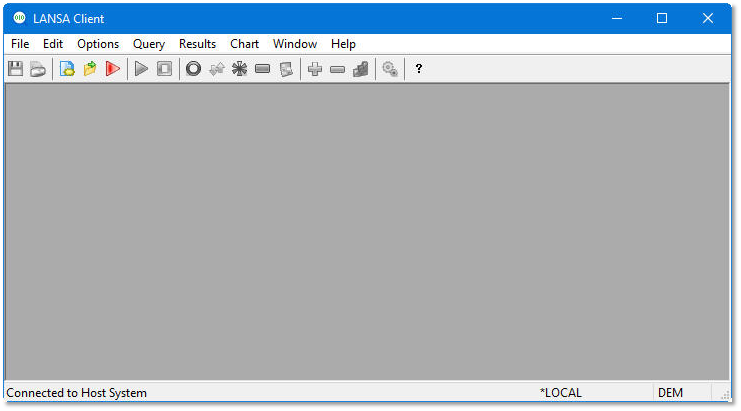Click the circle ring toolbar icon
Viewport: 741px width, 411px height.
[193, 69]
